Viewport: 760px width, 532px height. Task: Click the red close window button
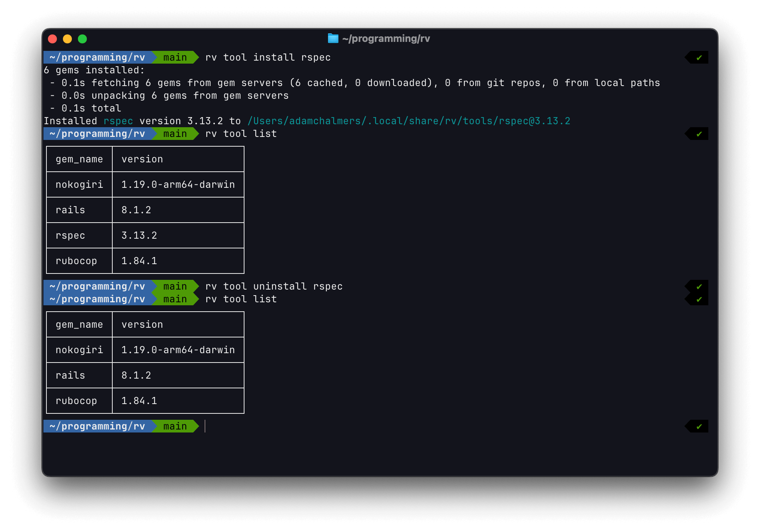click(52, 39)
